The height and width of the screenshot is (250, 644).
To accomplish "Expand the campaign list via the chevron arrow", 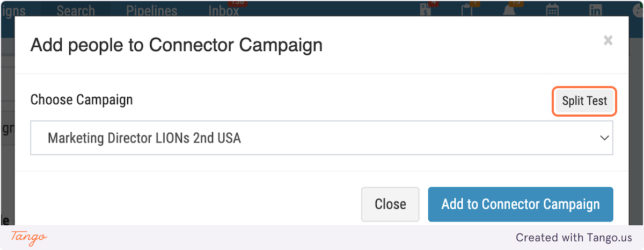I will point(604,138).
